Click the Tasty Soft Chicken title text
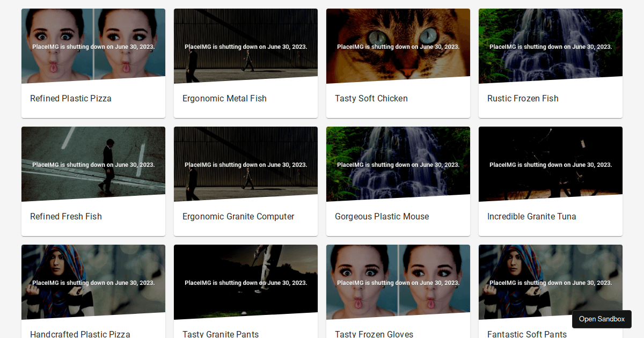This screenshot has width=644, height=338. coord(371,99)
